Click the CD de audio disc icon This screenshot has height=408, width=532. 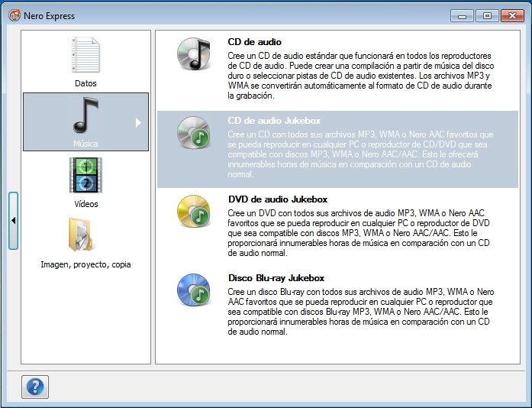pos(194,53)
